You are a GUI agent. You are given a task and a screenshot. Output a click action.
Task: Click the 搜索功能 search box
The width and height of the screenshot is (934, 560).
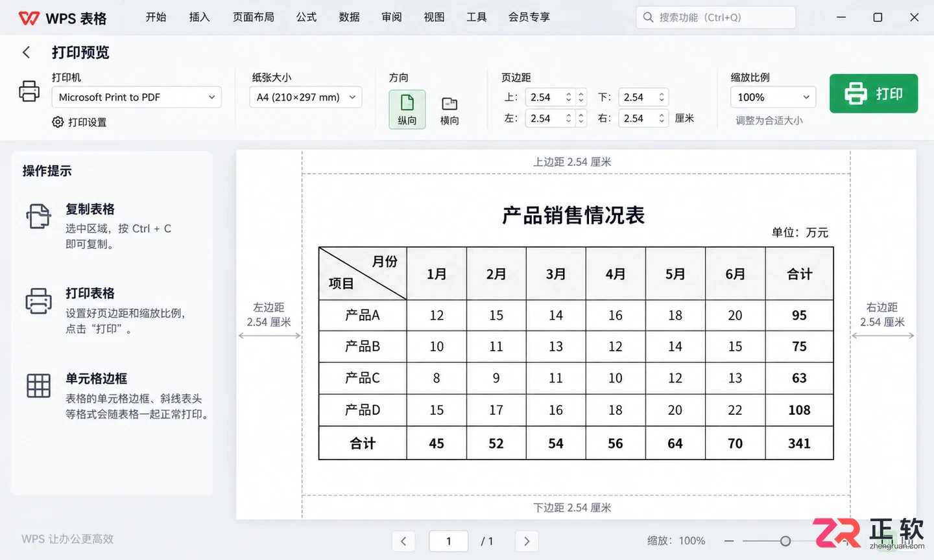pos(715,17)
